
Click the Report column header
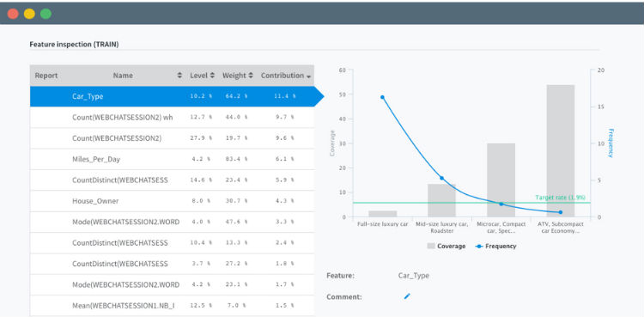46,76
